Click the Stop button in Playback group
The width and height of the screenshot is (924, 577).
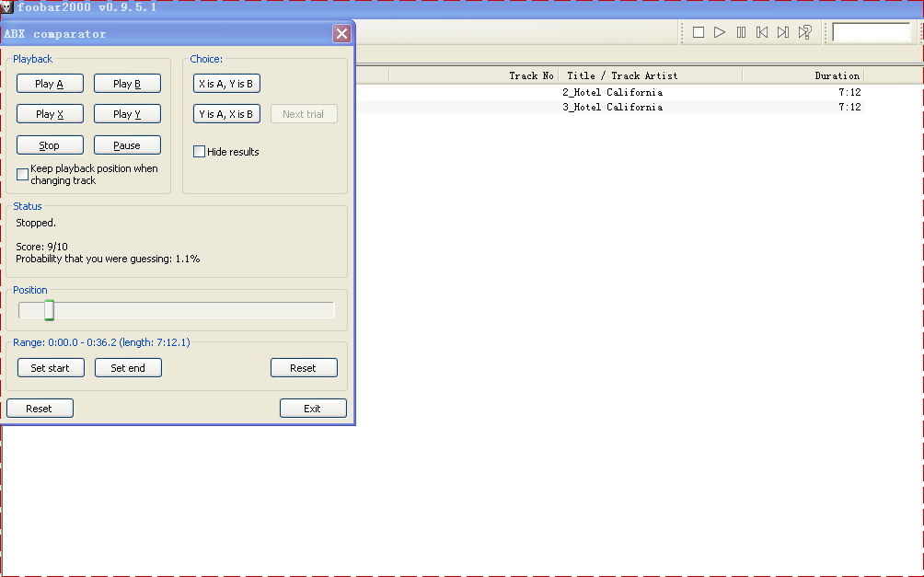50,145
